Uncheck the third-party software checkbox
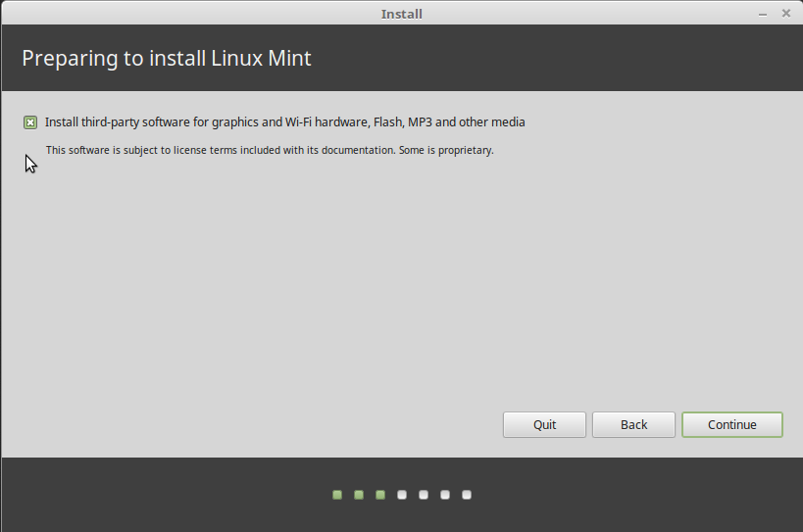The image size is (803, 532). [x=30, y=122]
